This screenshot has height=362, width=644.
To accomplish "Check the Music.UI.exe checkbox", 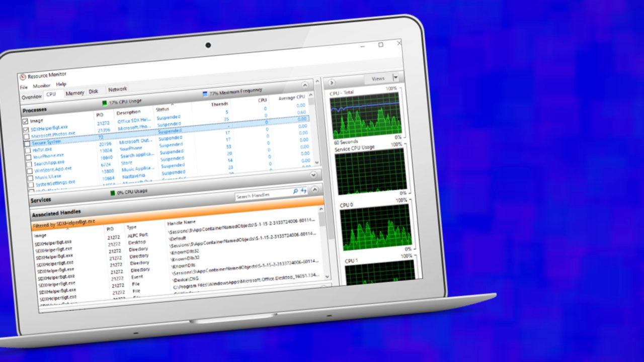I will point(31,178).
